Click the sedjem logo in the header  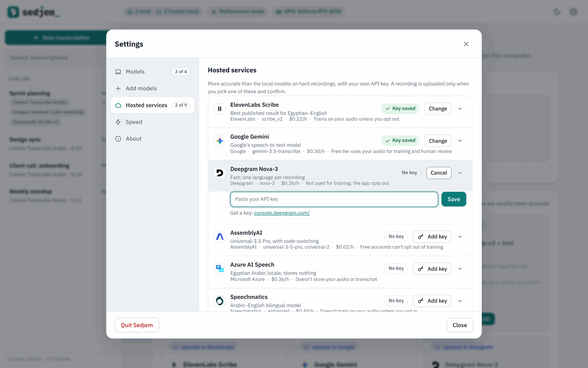point(34,12)
